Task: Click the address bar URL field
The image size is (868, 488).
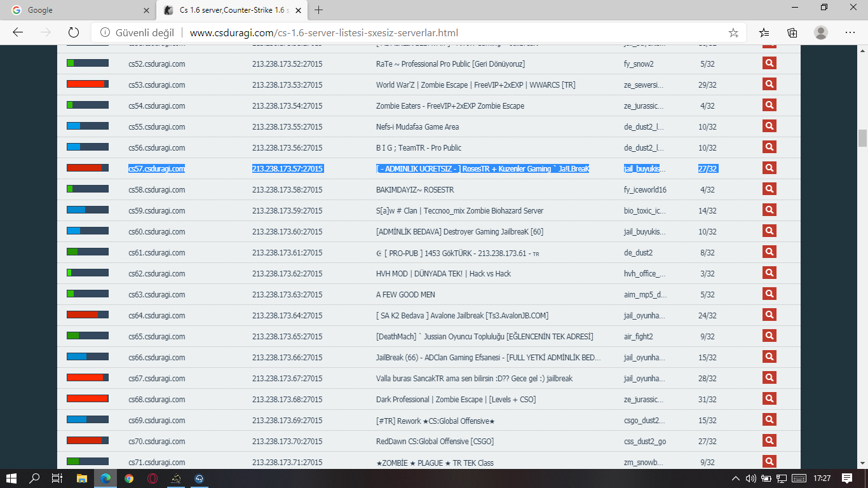Action: tap(420, 32)
